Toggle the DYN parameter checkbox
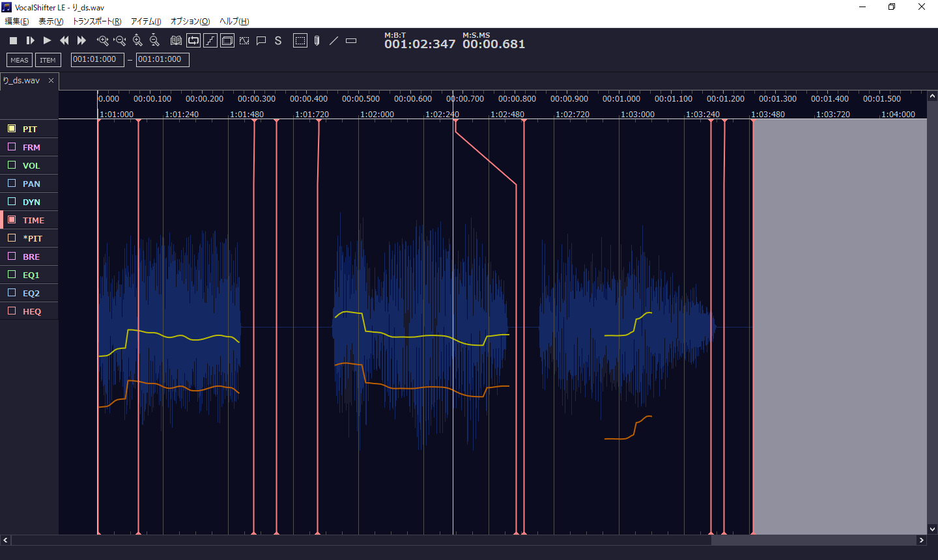938x560 pixels. pos(12,201)
